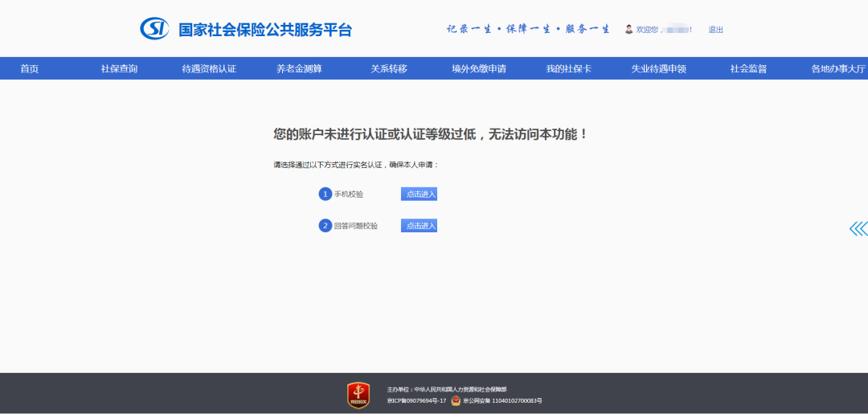Log out via the 退出 link
The width and height of the screenshot is (868, 414).
pos(715,30)
